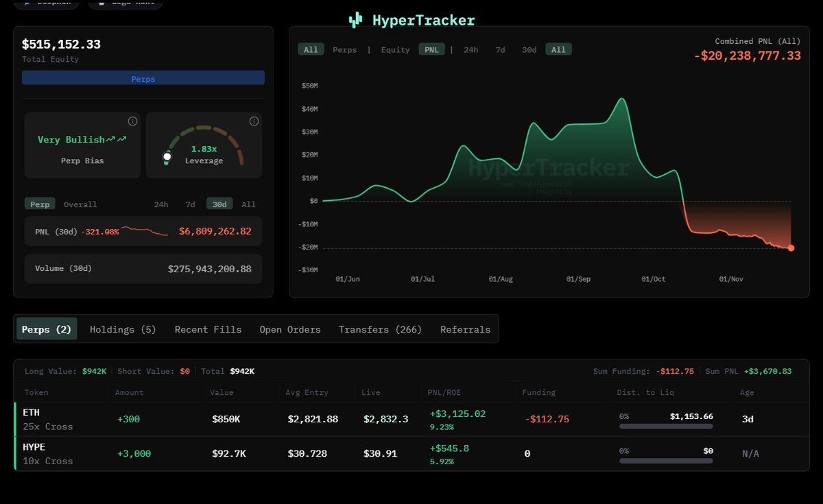Select 30d chart time range
This screenshot has width=823, height=504.
click(529, 49)
